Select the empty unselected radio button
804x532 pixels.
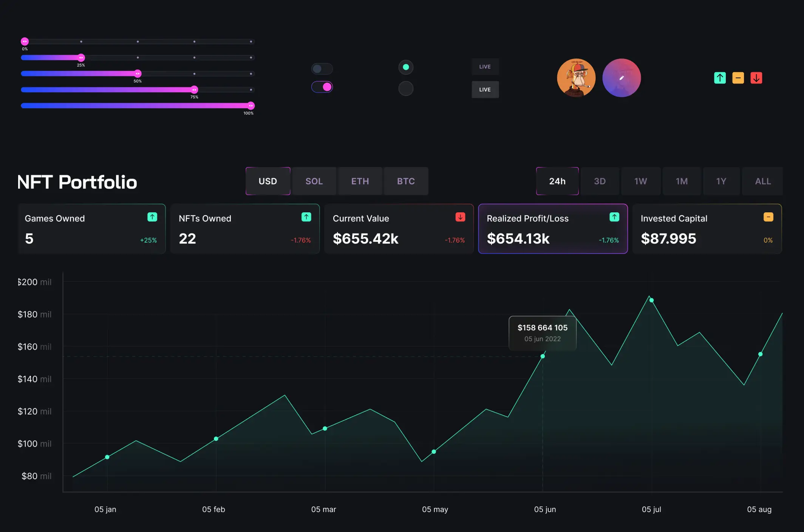tap(406, 88)
